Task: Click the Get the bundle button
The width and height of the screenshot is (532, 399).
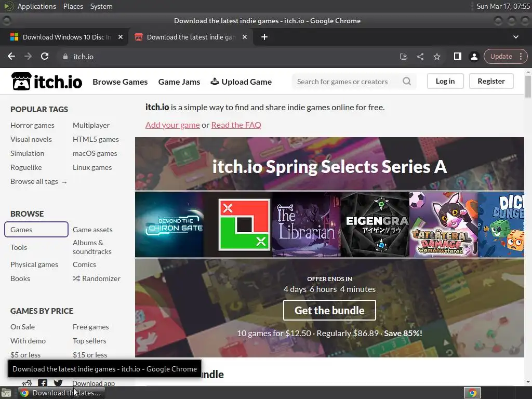Action: coord(329,310)
